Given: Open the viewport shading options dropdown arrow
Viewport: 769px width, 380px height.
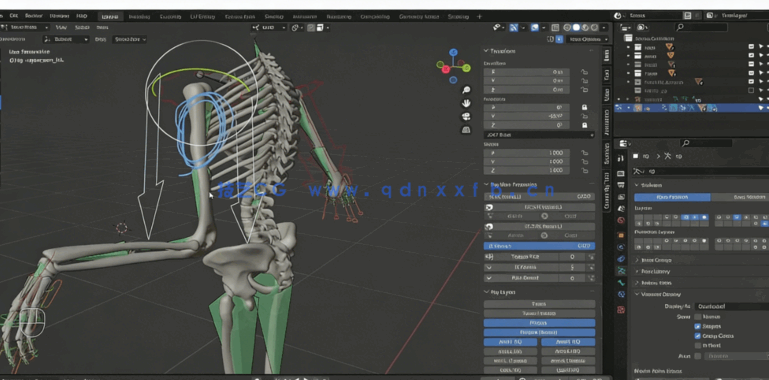Looking at the screenshot, I should 605,27.
